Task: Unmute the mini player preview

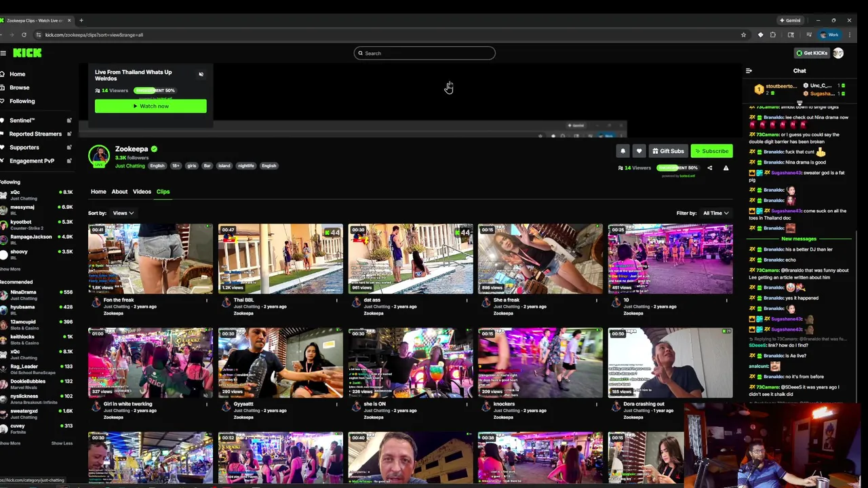Action: [201, 75]
